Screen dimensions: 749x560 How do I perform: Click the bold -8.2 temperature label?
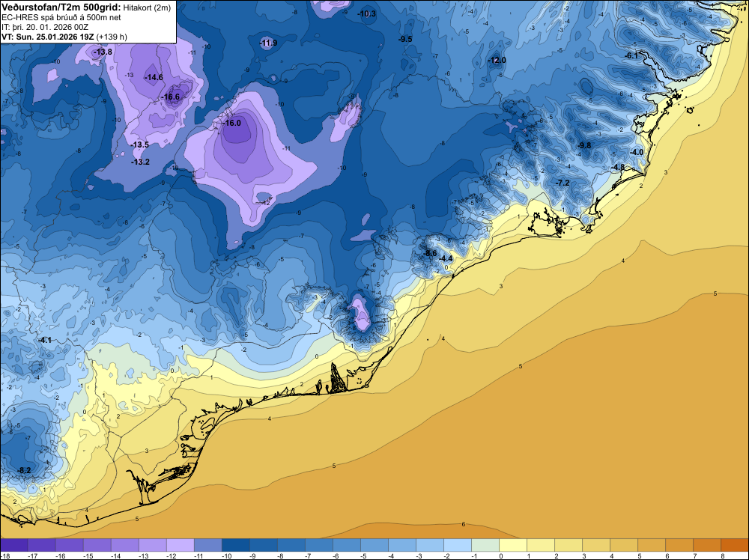pyautogui.click(x=24, y=470)
